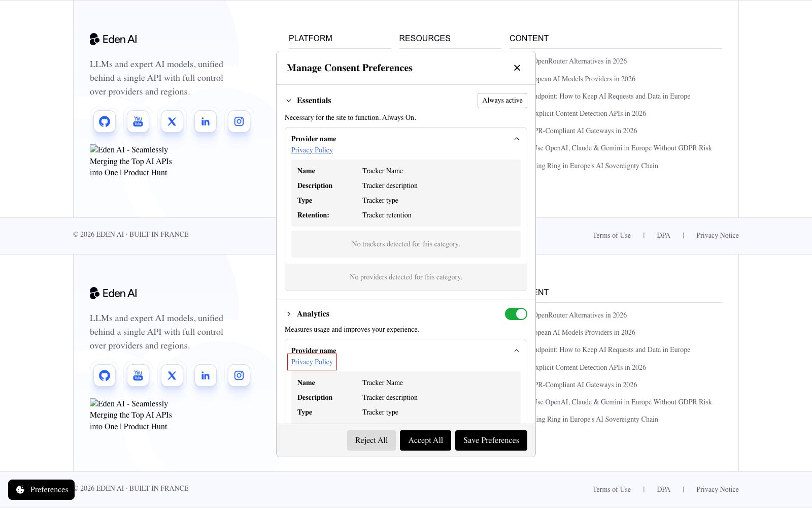
Task: Open the X (Twitter) icon in lower footer
Action: [172, 375]
